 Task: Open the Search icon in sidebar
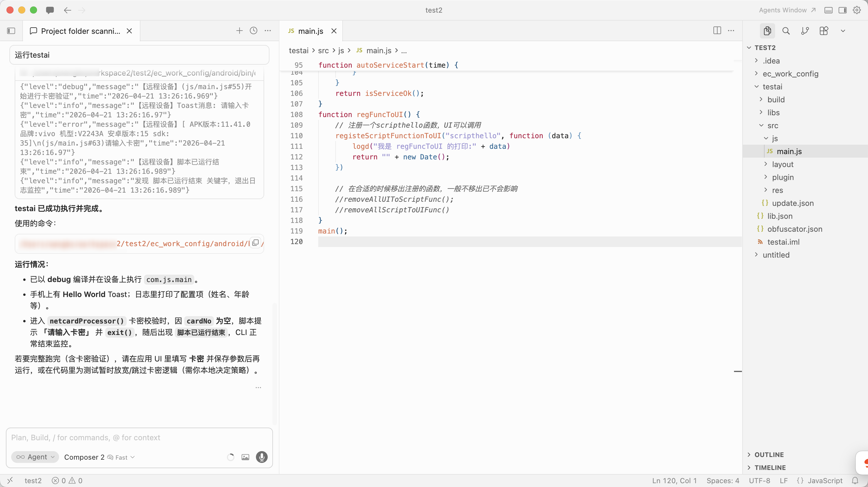(786, 31)
